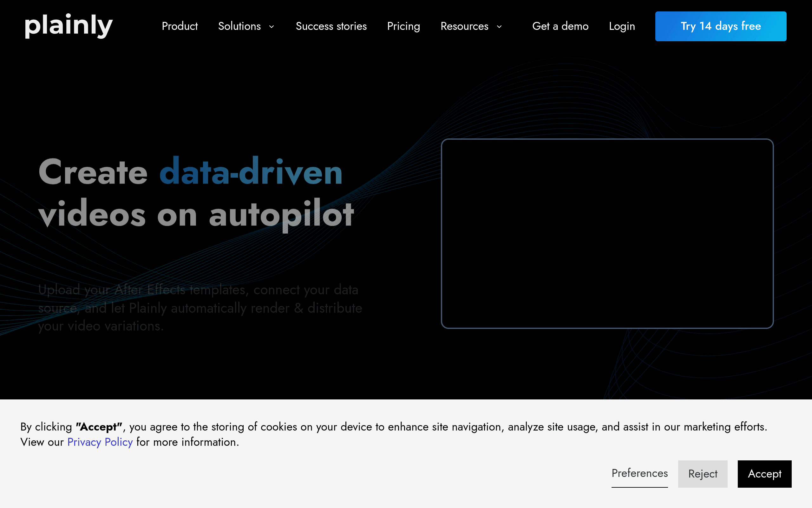Reject cookies
812x508 pixels.
pyautogui.click(x=703, y=474)
